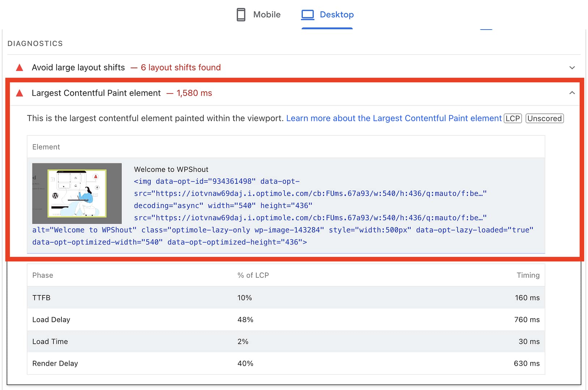This screenshot has width=588, height=390.
Task: Click the 6 layout shifts found text
Action: click(180, 68)
